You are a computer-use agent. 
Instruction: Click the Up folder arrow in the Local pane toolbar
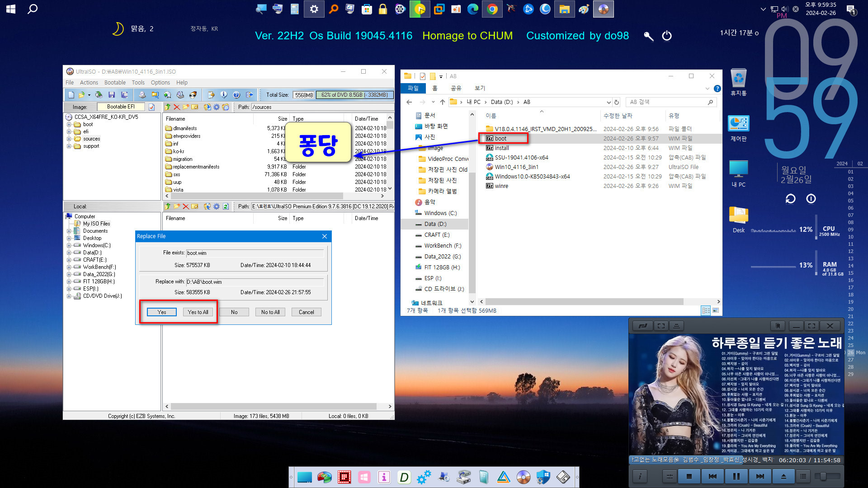(168, 206)
